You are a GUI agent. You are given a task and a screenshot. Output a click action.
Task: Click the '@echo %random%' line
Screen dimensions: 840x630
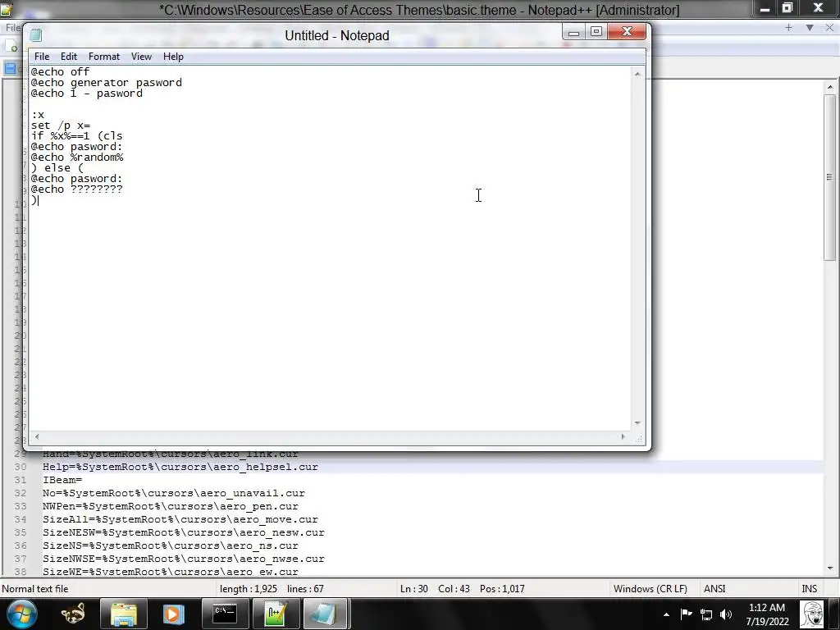click(76, 157)
